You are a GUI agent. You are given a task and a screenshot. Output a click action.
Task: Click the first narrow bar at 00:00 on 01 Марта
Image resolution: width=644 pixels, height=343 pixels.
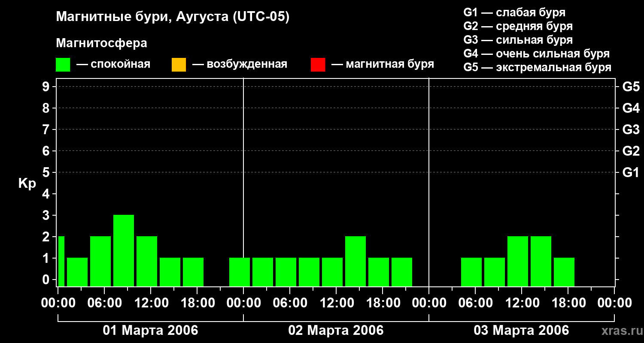pyautogui.click(x=61, y=261)
